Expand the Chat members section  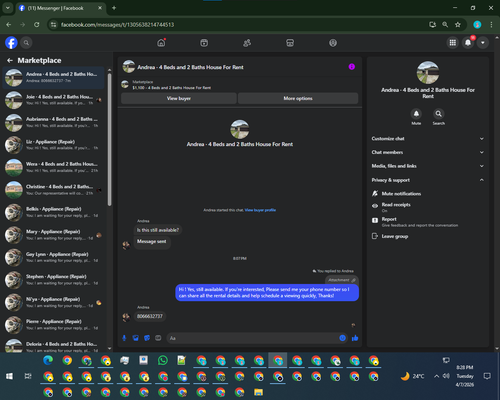pyautogui.click(x=428, y=152)
